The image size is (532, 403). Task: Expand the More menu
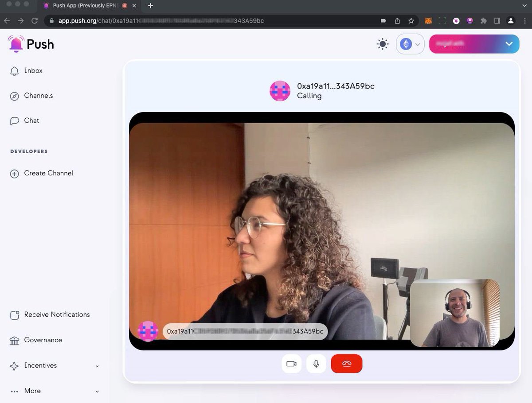(55, 391)
